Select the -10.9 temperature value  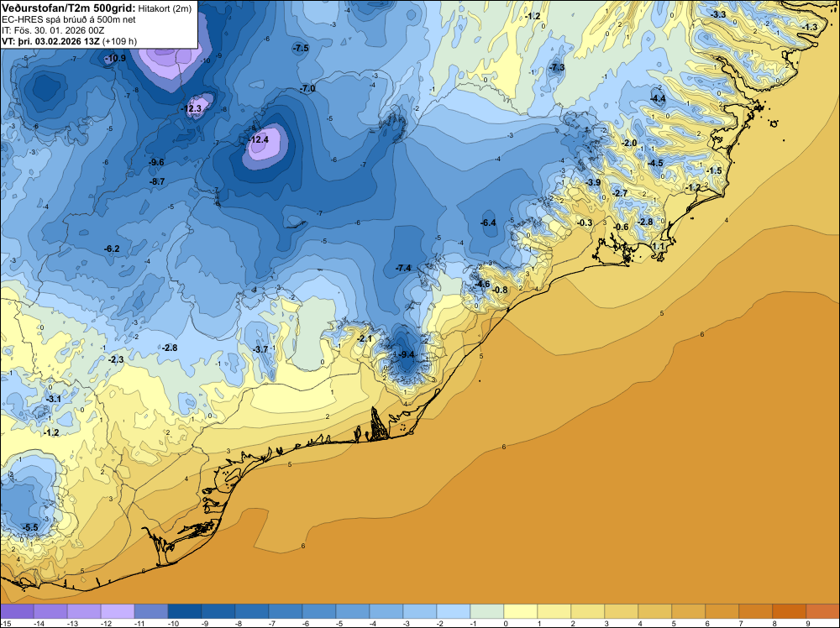point(116,58)
